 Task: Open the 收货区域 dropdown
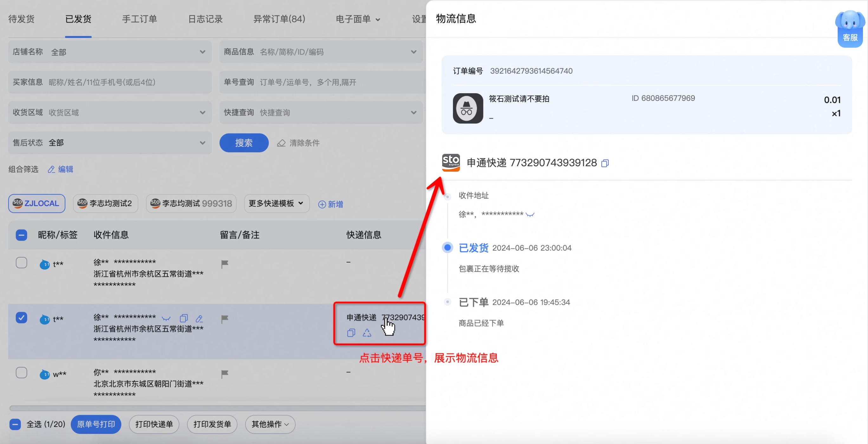tap(110, 113)
